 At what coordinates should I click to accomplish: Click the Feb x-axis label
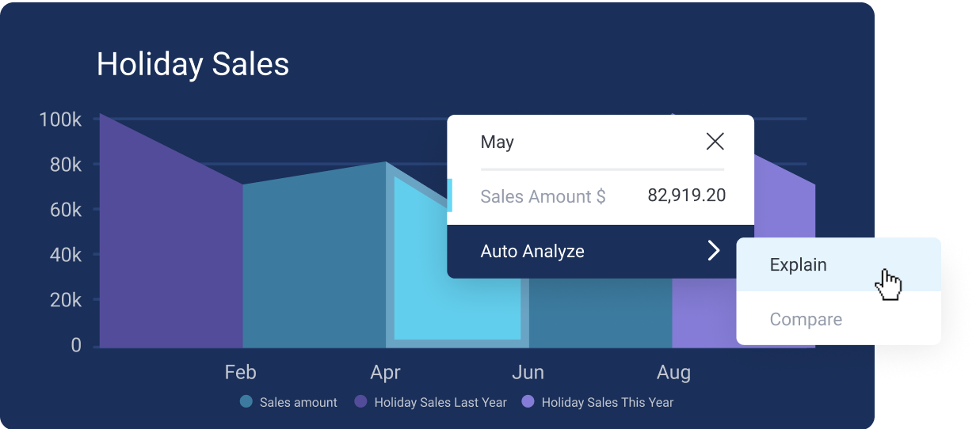(x=240, y=372)
